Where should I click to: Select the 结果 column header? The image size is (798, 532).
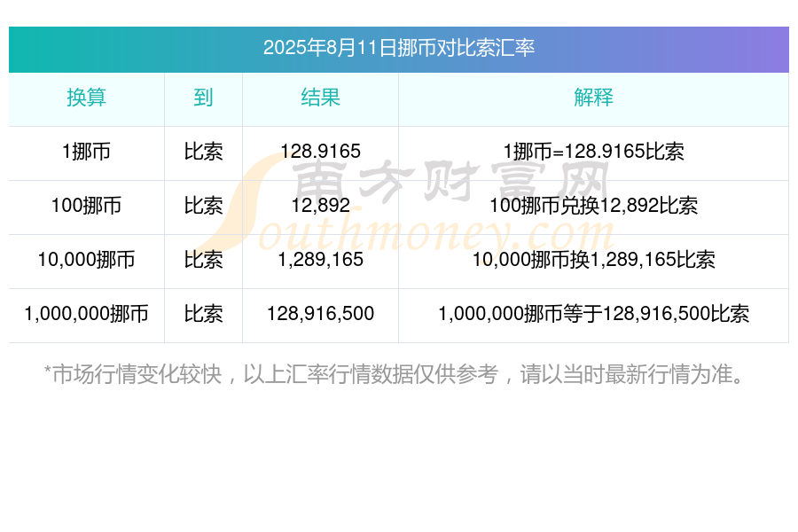(320, 98)
